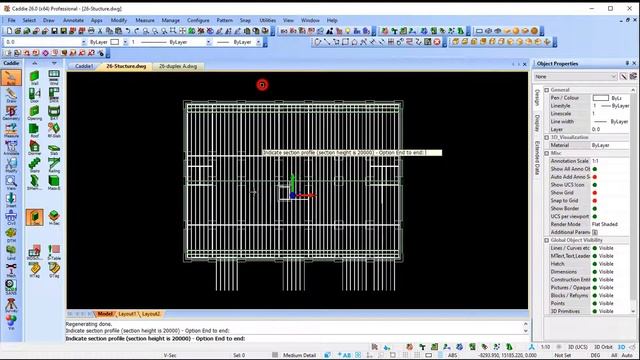The height and width of the screenshot is (360, 640).
Task: Switch to the Layout1 tab
Action: click(x=127, y=314)
